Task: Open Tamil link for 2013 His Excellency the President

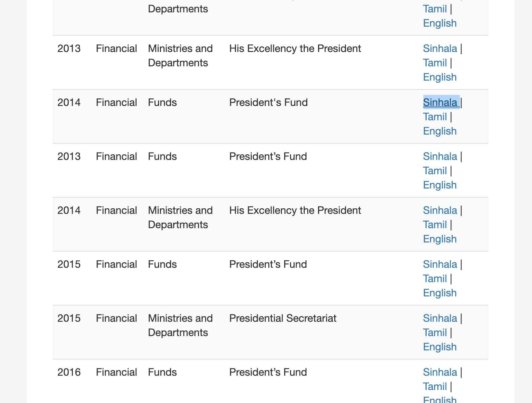Action: click(435, 63)
